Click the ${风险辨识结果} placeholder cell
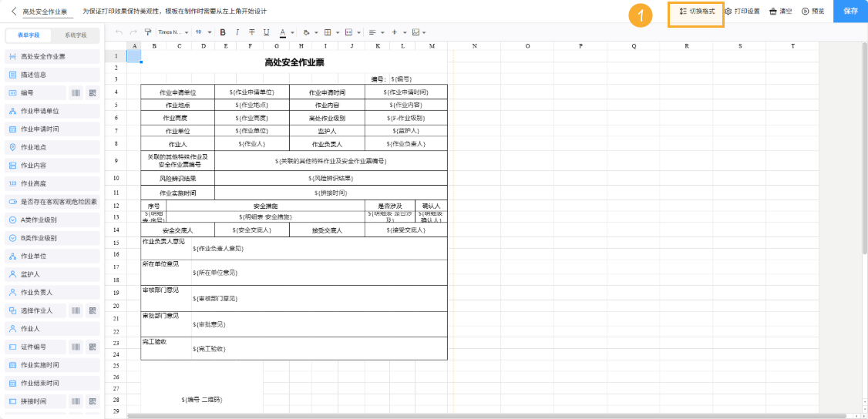 [x=331, y=179]
